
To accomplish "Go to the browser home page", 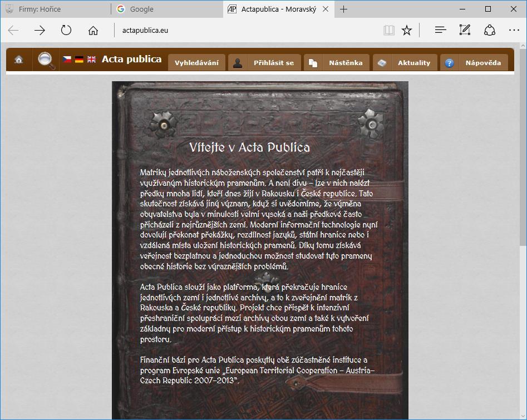I will pyautogui.click(x=93, y=30).
